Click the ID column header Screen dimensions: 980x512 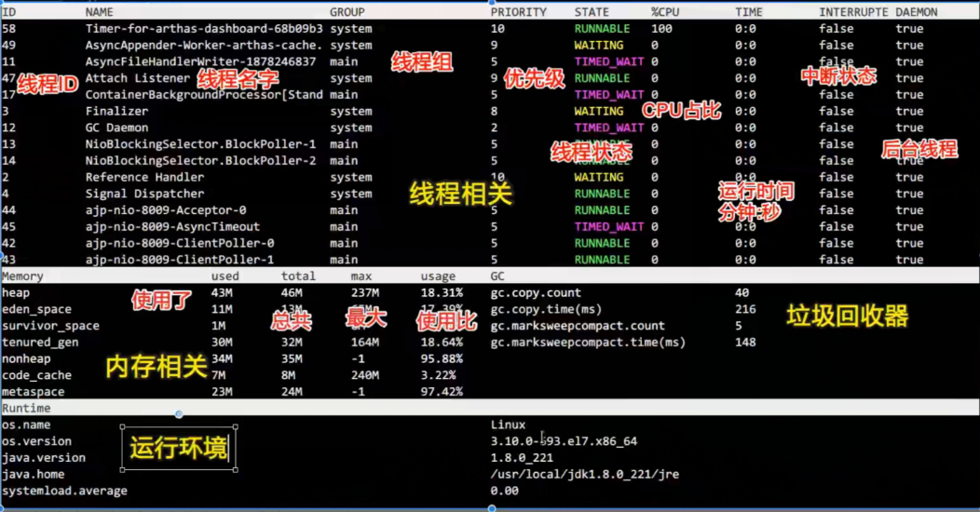(8, 12)
